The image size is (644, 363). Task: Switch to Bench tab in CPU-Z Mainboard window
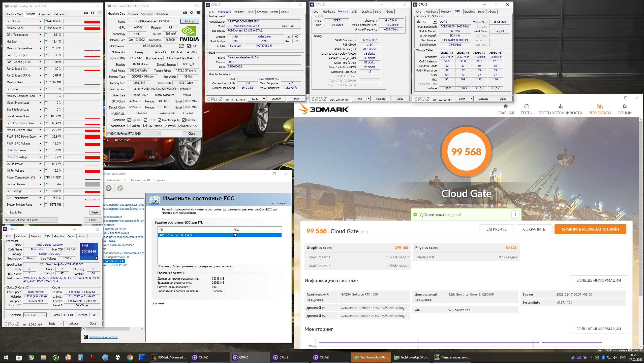274,12
